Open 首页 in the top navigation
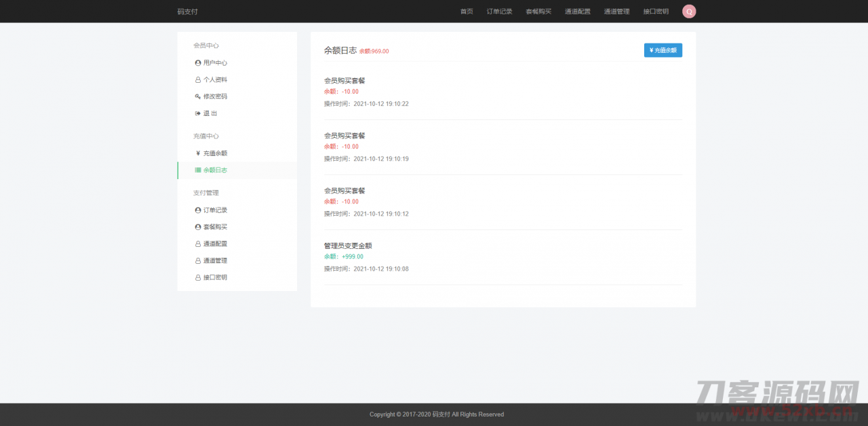Viewport: 868px width, 426px height. point(467,12)
